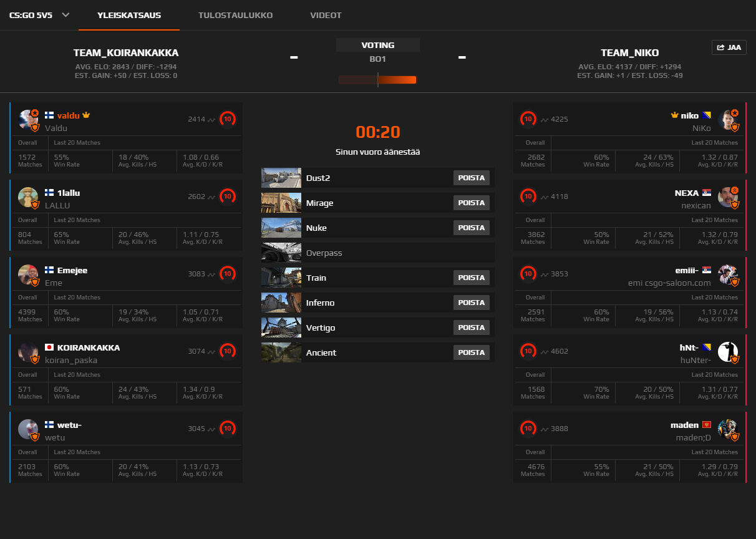Remove Nuke with the POISTA button
This screenshot has height=539, width=756.
[472, 228]
